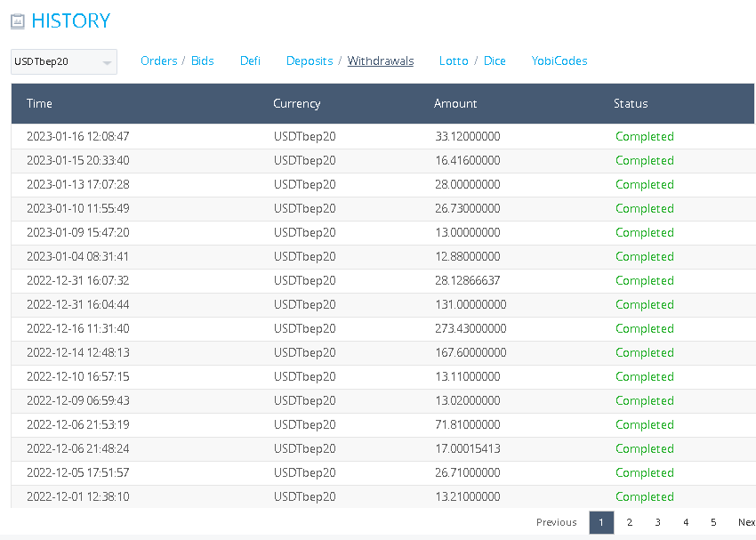Click the Amount column header
The height and width of the screenshot is (540, 756).
click(x=455, y=104)
